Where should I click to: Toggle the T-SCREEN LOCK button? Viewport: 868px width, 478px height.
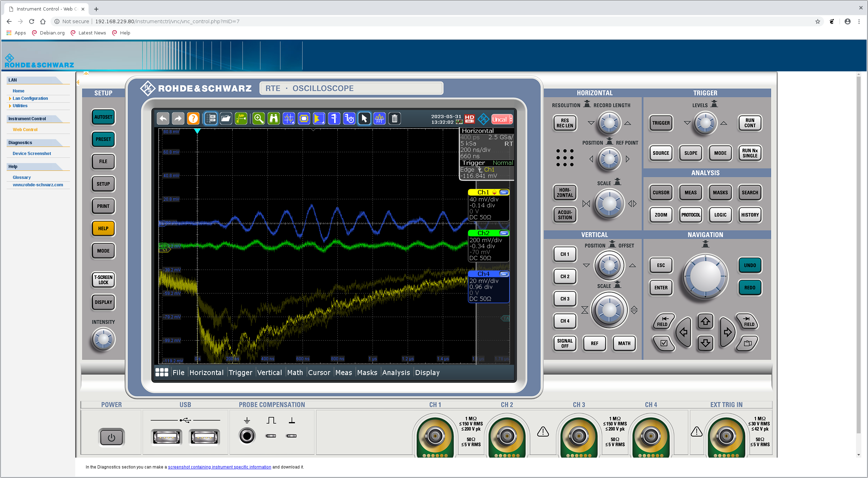(103, 280)
